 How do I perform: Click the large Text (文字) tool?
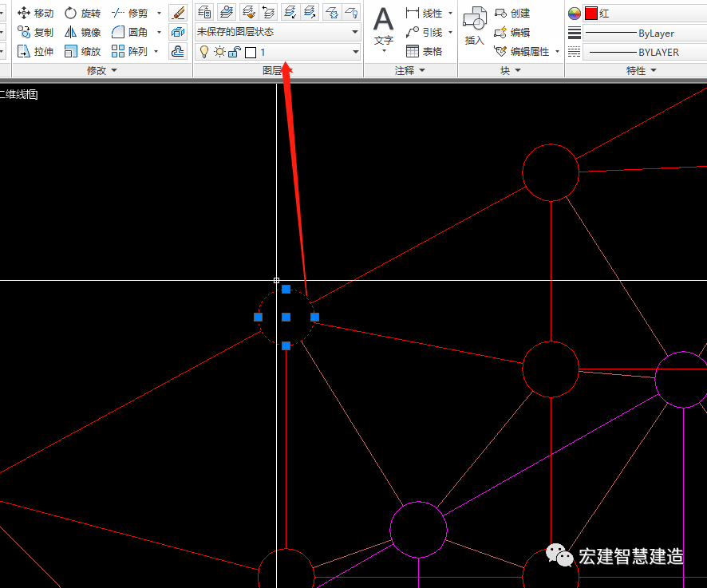384,26
